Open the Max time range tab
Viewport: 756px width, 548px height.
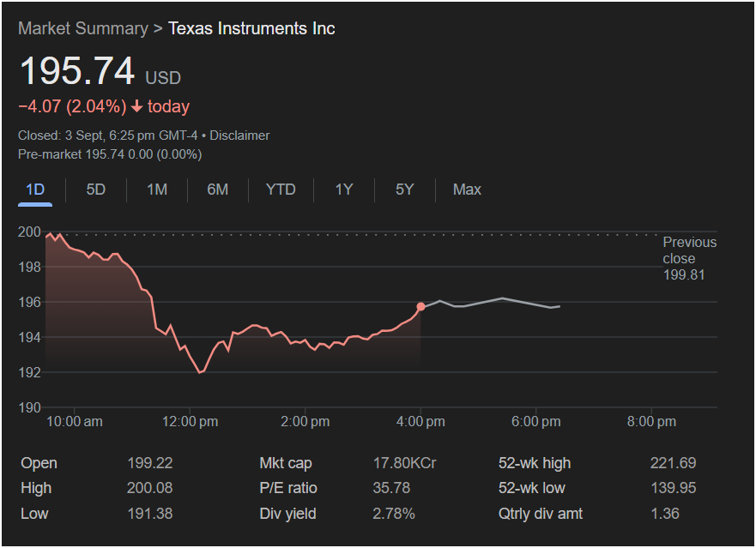coord(467,190)
